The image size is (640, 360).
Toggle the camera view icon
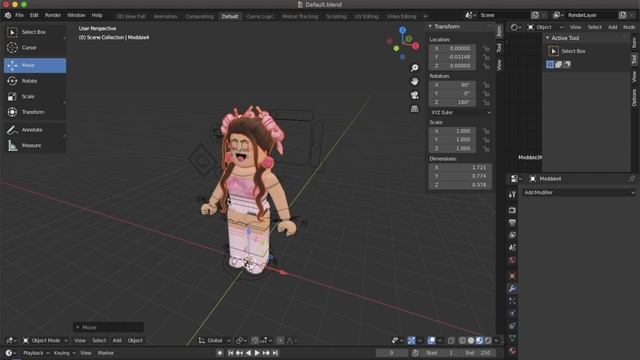tap(414, 95)
